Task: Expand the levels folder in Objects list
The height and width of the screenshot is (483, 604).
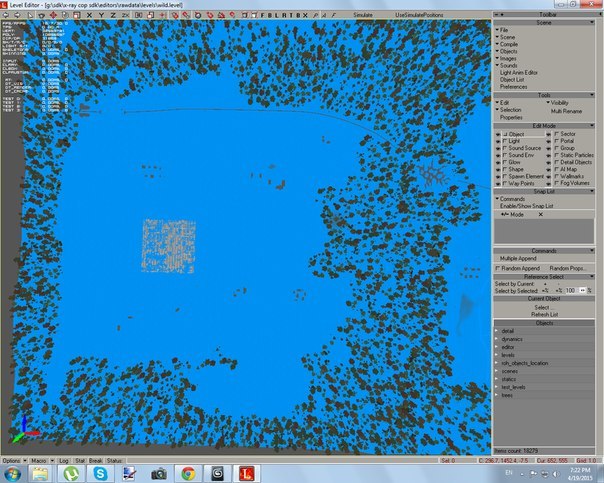Action: tap(497, 355)
